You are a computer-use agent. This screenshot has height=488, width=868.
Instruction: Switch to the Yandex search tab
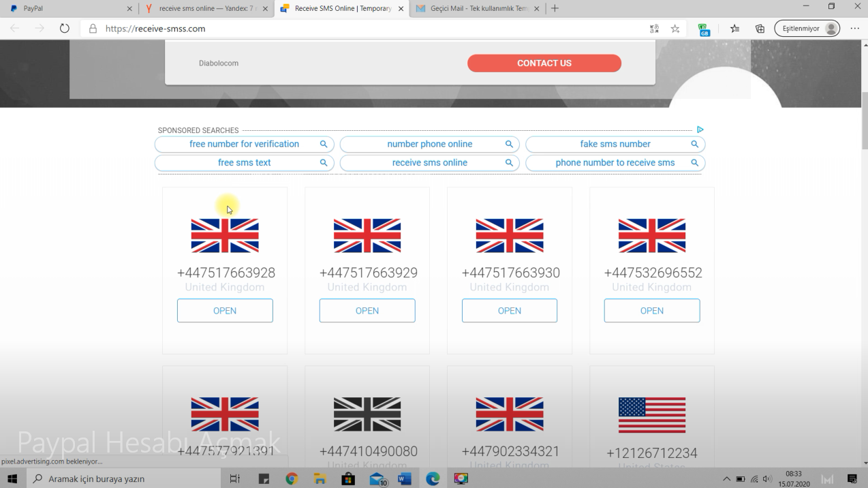[x=206, y=9]
